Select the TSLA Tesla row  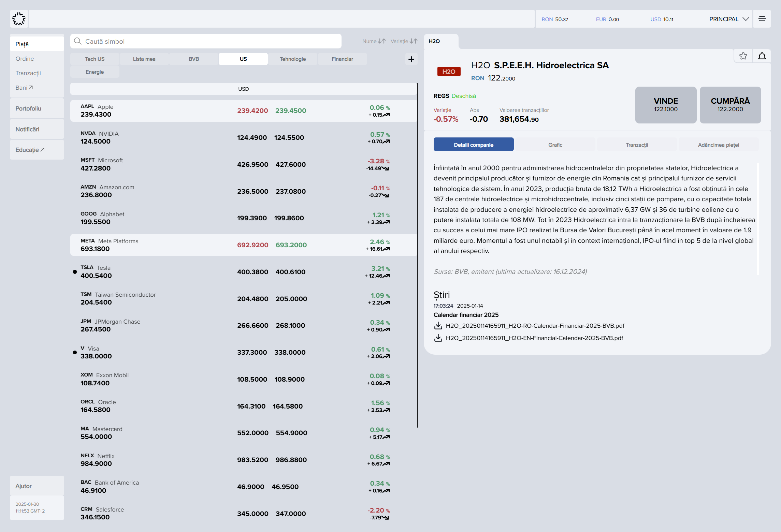[243, 272]
